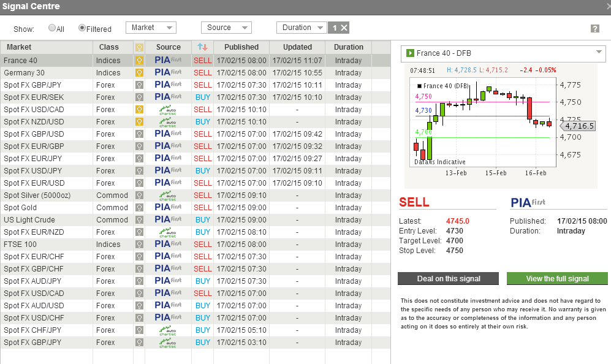Click the Target Level value 4700
The image size is (611, 364).
coord(454,241)
